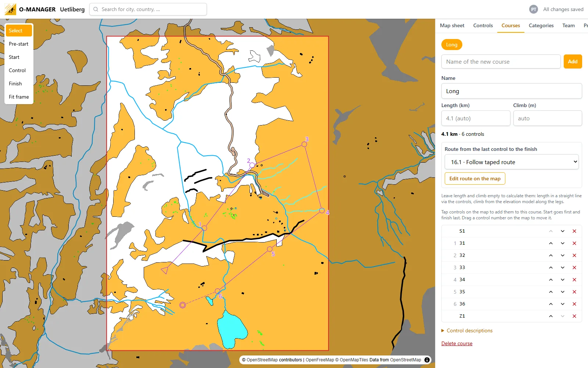Click Fit frame tool
Image resolution: width=588 pixels, height=368 pixels.
tap(19, 97)
